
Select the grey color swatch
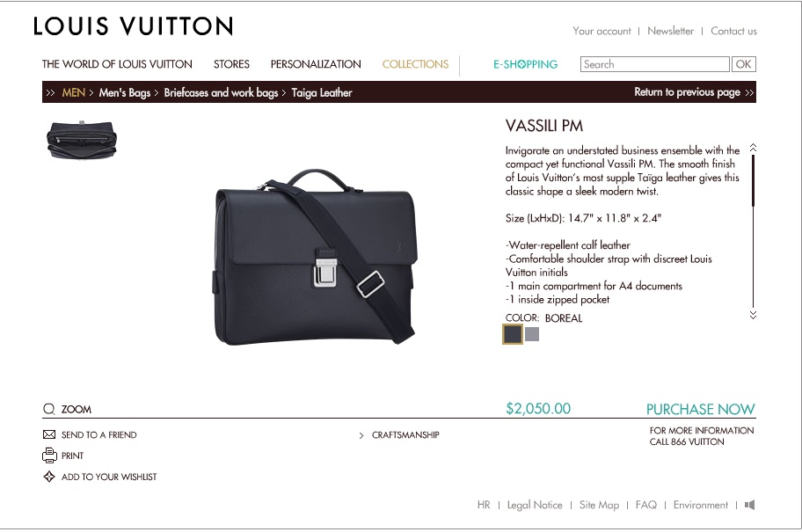(532, 334)
